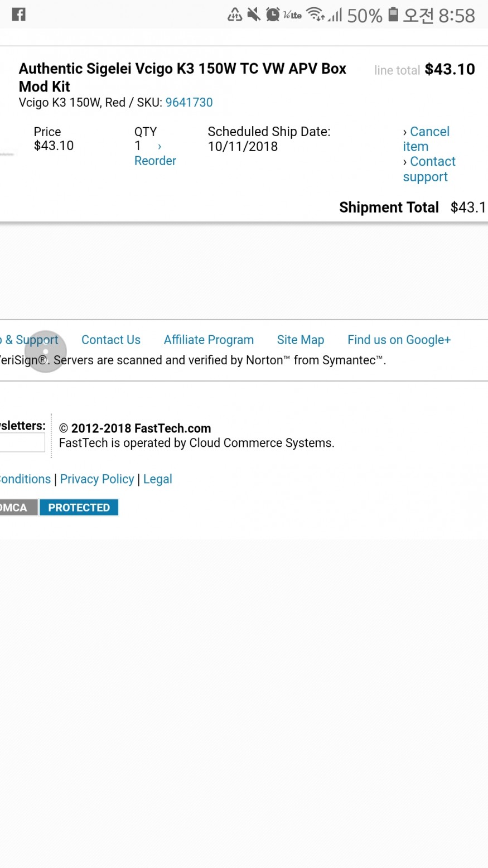
Task: Focus the newsletters email input field
Action: [x=22, y=443]
